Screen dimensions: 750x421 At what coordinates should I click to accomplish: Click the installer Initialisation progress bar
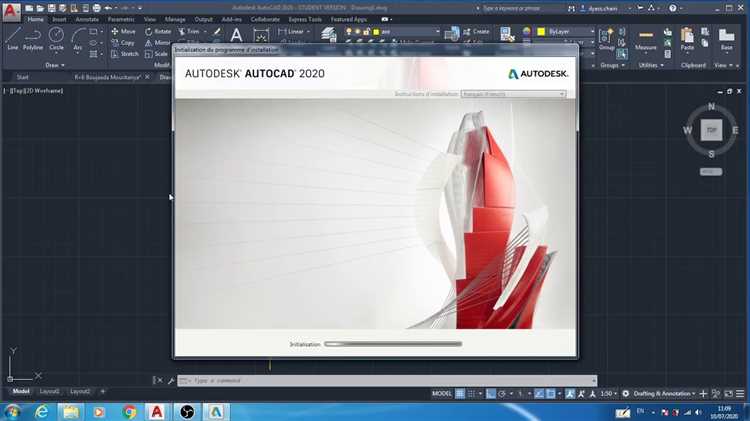[x=393, y=343]
